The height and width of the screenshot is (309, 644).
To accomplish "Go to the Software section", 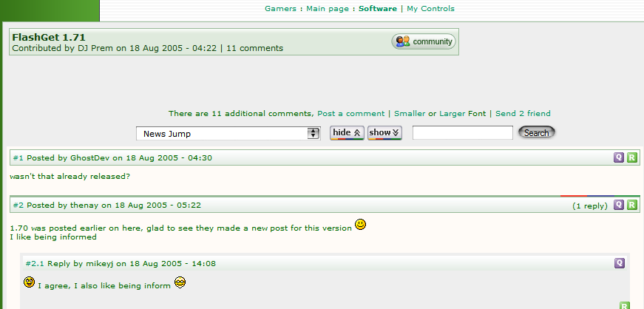I will [x=377, y=9].
